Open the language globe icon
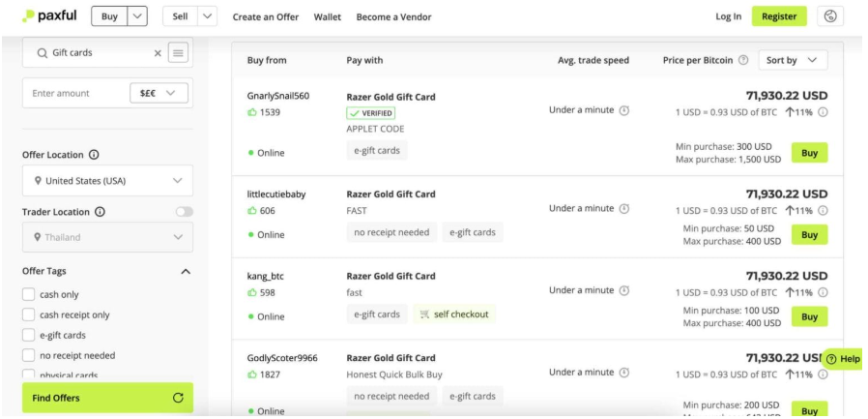The width and height of the screenshot is (868, 419). (x=829, y=16)
